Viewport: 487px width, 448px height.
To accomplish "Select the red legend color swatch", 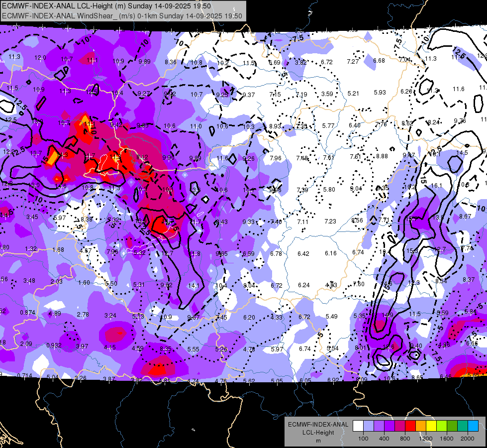I will click(x=410, y=426).
